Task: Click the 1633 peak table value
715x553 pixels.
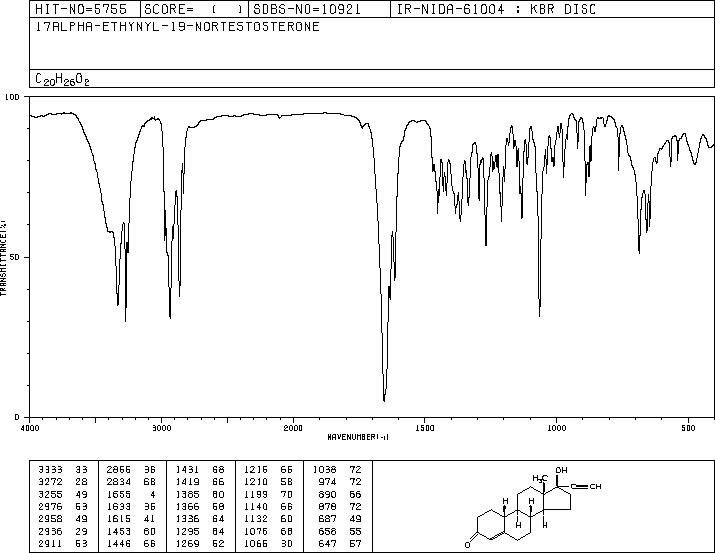Action: point(119,507)
